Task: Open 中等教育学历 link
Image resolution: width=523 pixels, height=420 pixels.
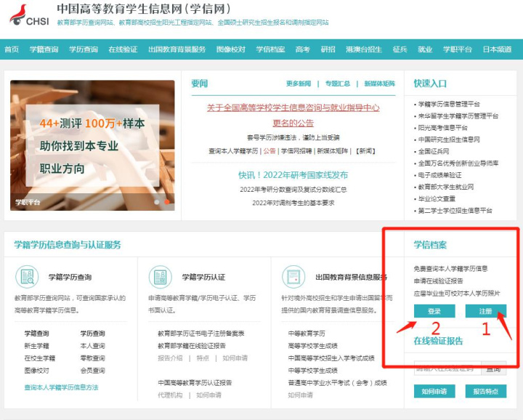Action: click(x=307, y=334)
